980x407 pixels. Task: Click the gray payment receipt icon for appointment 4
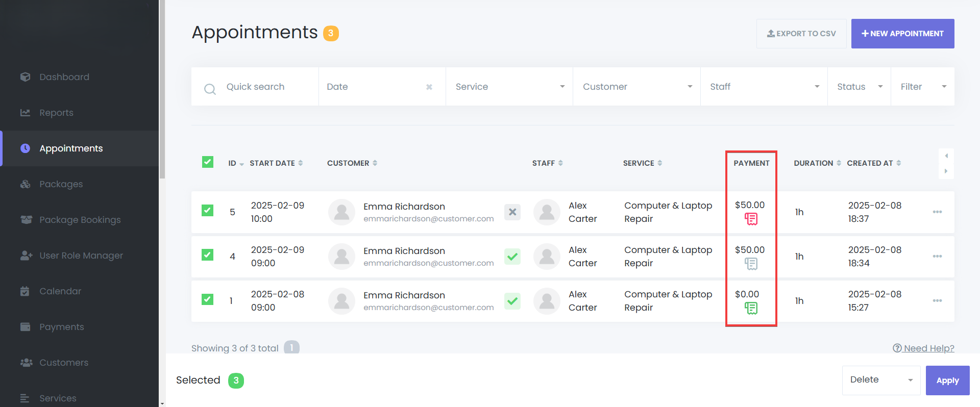point(751,264)
